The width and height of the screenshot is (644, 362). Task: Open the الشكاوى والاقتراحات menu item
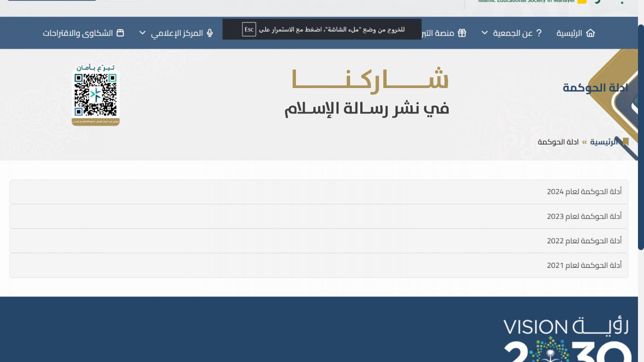83,33
